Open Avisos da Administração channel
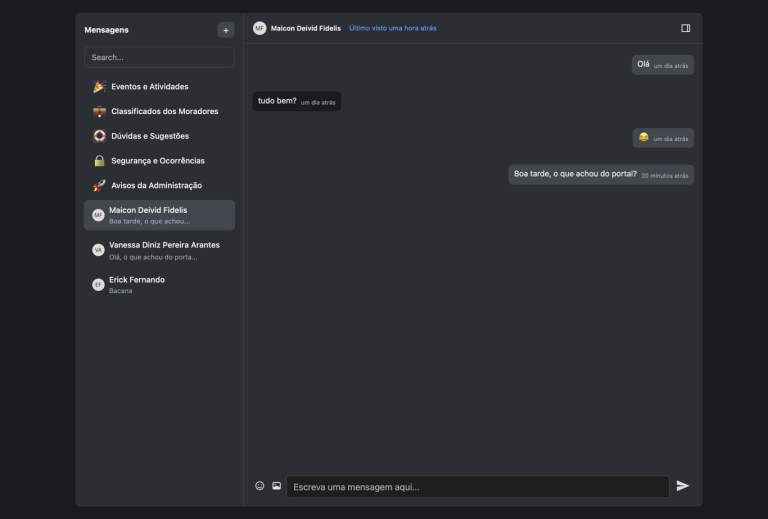This screenshot has height=519, width=768. [x=155, y=185]
